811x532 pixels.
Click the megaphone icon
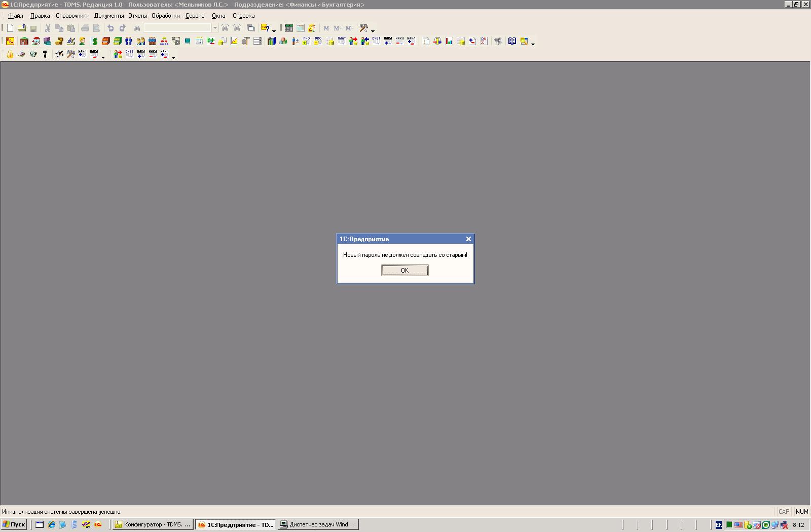[498, 41]
